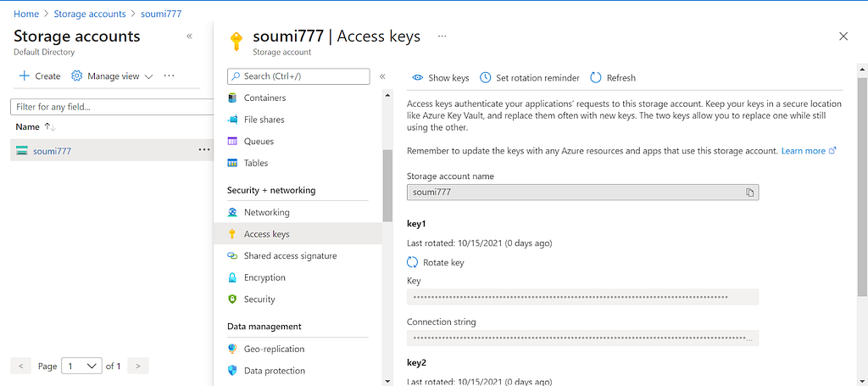Screen dimensions: 868x386
Task: Refresh the access keys page
Action: [x=613, y=77]
